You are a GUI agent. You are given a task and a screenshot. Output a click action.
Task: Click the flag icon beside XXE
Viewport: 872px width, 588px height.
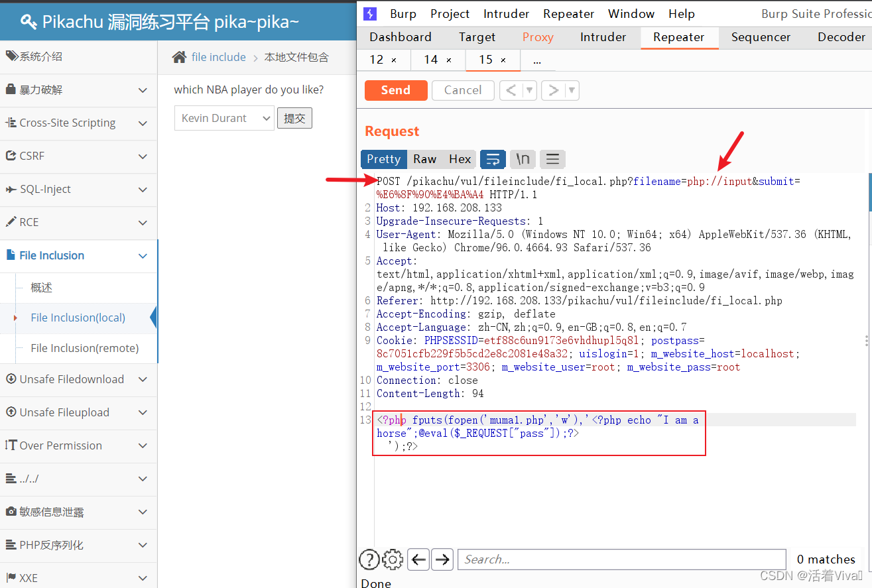click(x=11, y=578)
